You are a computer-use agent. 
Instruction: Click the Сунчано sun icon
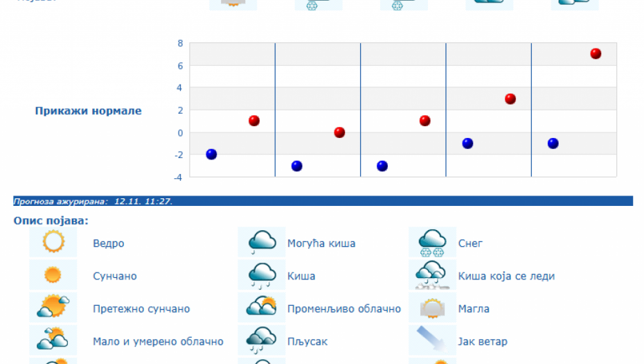pos(53,275)
